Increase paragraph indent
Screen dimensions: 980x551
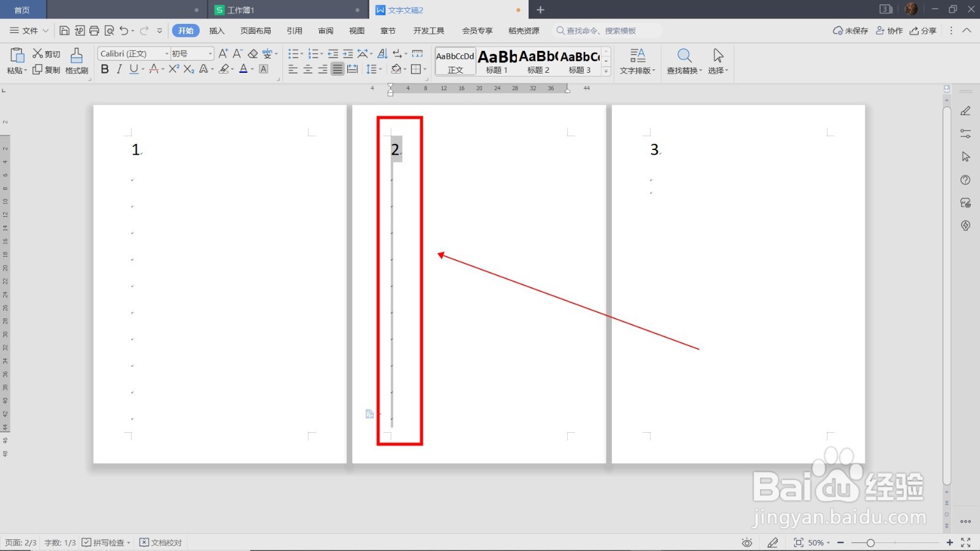pos(347,54)
